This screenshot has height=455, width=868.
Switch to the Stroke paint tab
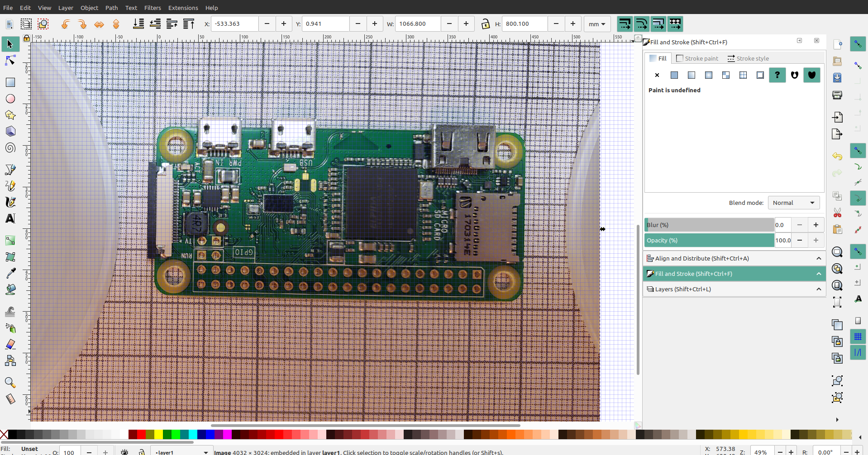coord(697,58)
